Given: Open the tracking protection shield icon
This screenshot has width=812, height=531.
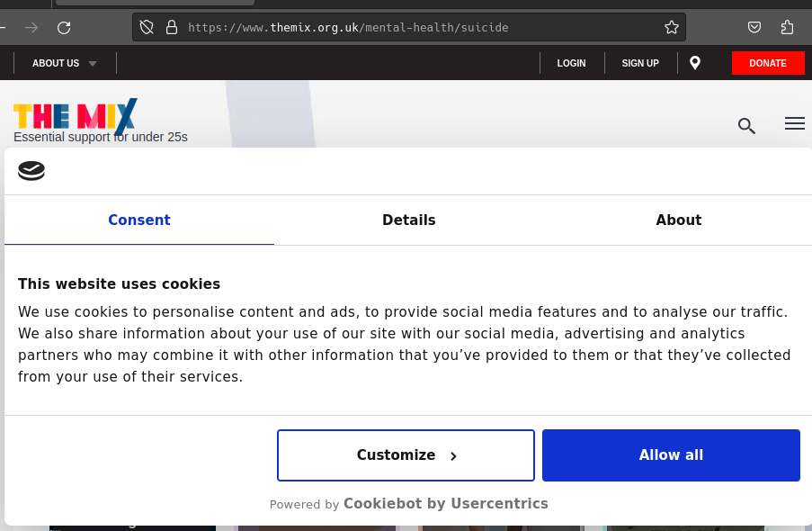Looking at the screenshot, I should [x=147, y=28].
